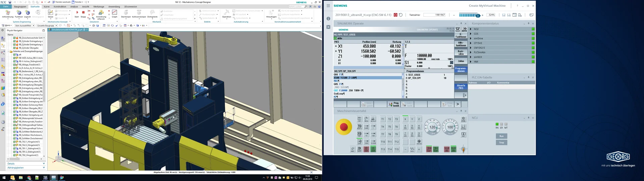Toggle checkbox for RB_Motorspindel Schwenk row

click(14, 118)
